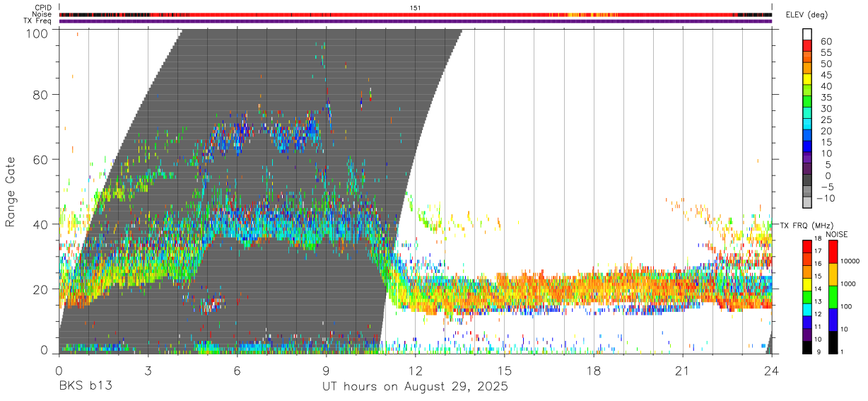
Task: Click the 10000 tick on NOISE scale
Action: [x=851, y=262]
